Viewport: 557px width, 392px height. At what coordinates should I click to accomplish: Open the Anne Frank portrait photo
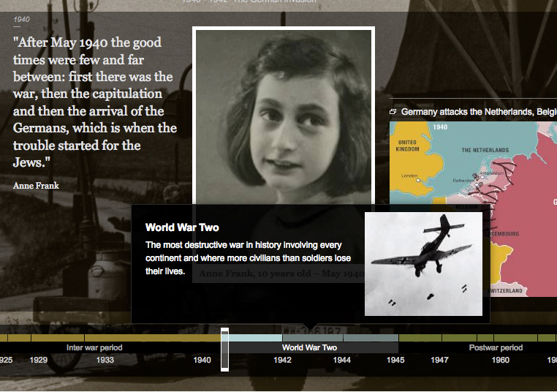[x=284, y=116]
